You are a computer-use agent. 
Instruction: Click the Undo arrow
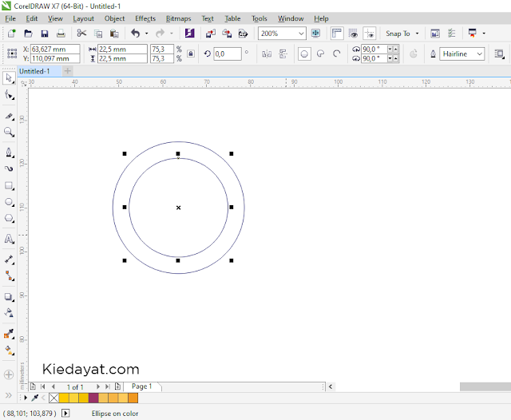click(x=135, y=34)
